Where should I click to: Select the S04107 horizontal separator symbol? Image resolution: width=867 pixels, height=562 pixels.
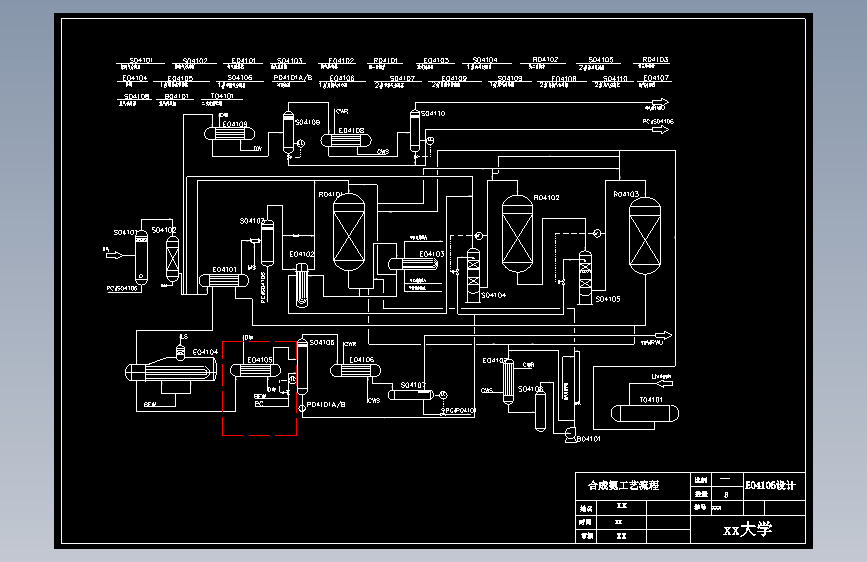(411, 395)
